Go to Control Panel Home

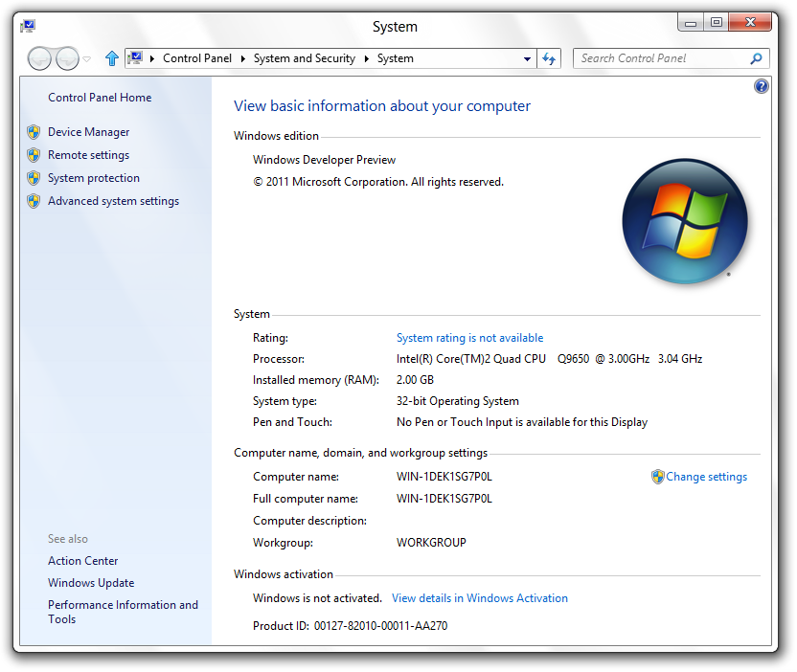[100, 98]
